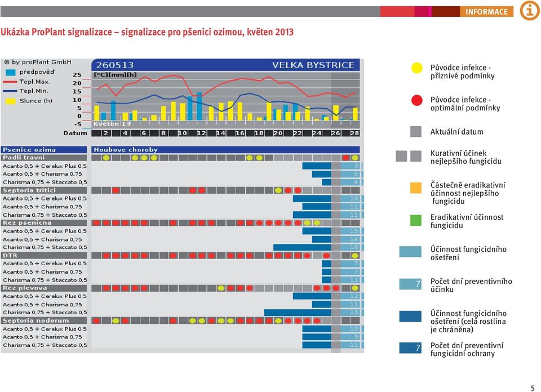Click the -5 value on temperature axis
The image size is (541, 392).
[78, 124]
